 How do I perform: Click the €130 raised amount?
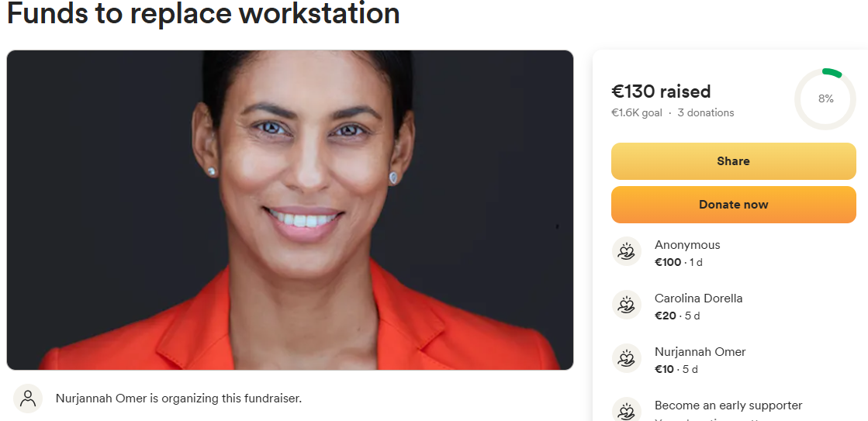pos(660,91)
